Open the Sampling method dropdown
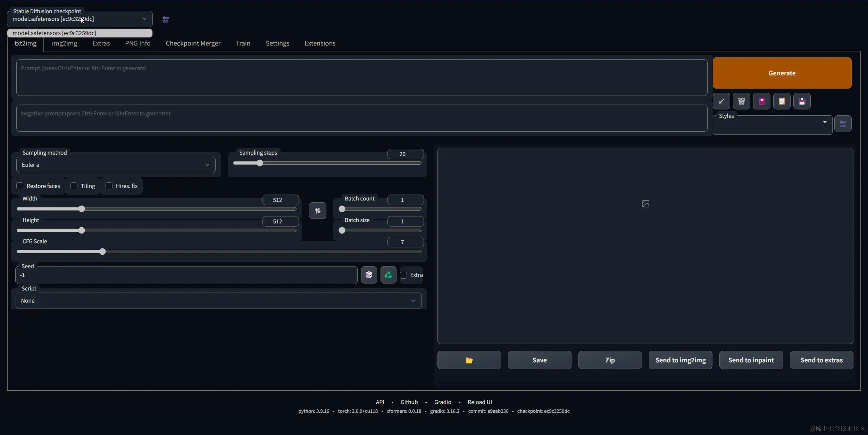The height and width of the screenshot is (435, 868). (116, 165)
